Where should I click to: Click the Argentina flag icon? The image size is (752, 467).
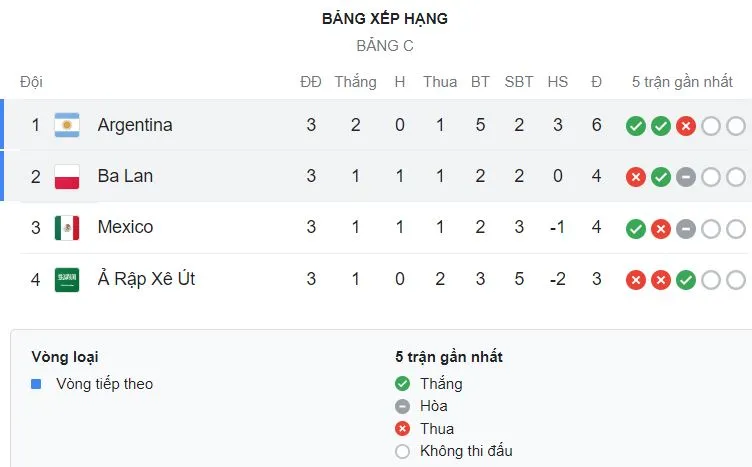[x=67, y=125]
